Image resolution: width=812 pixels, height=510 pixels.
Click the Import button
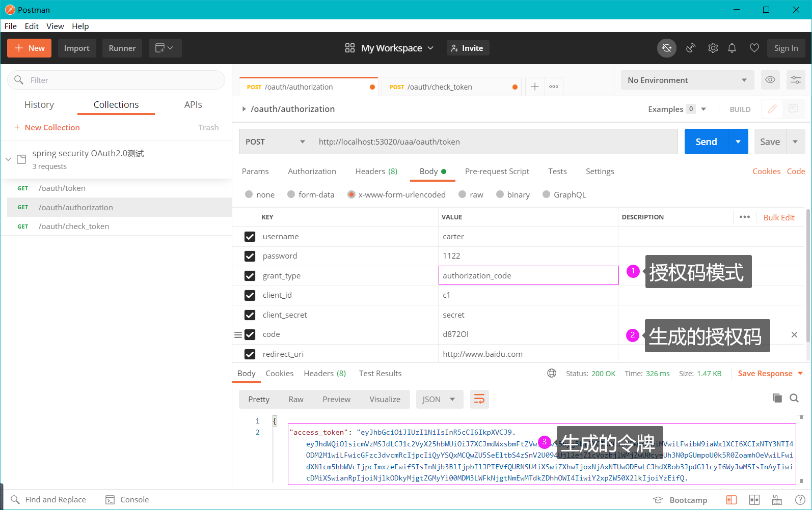pyautogui.click(x=77, y=48)
